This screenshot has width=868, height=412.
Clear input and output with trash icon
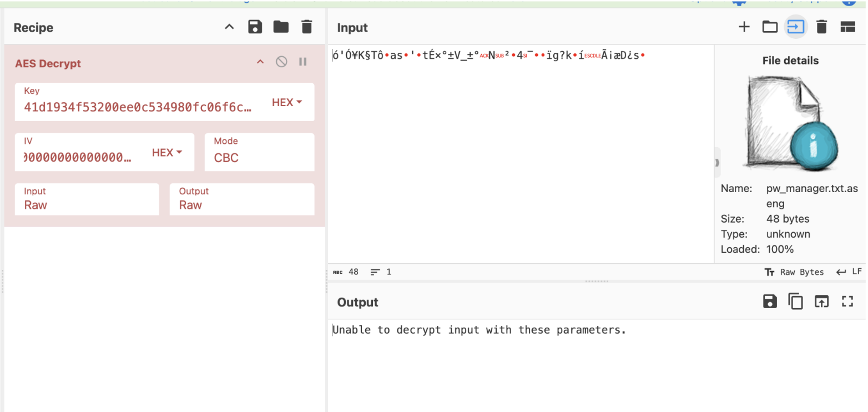pos(822,27)
